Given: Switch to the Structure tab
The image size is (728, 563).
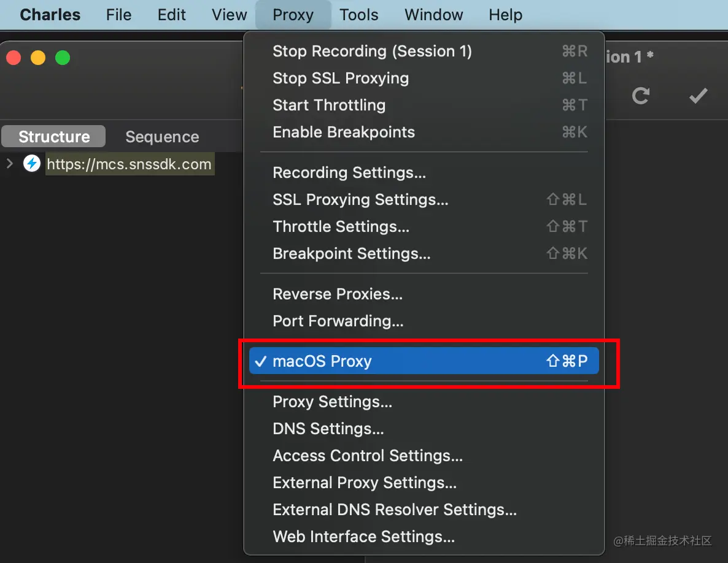Looking at the screenshot, I should click(54, 137).
